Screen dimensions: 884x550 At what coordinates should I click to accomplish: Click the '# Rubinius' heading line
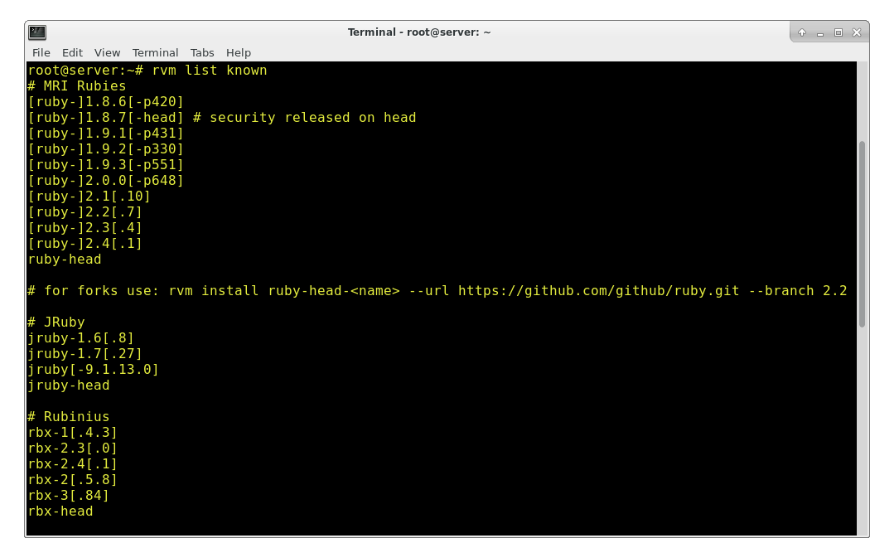[68, 416]
